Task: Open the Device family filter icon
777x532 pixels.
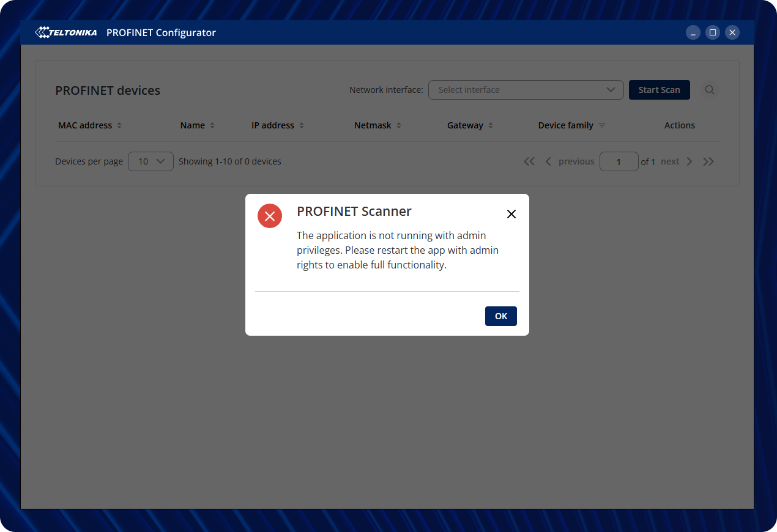Action: [x=602, y=125]
